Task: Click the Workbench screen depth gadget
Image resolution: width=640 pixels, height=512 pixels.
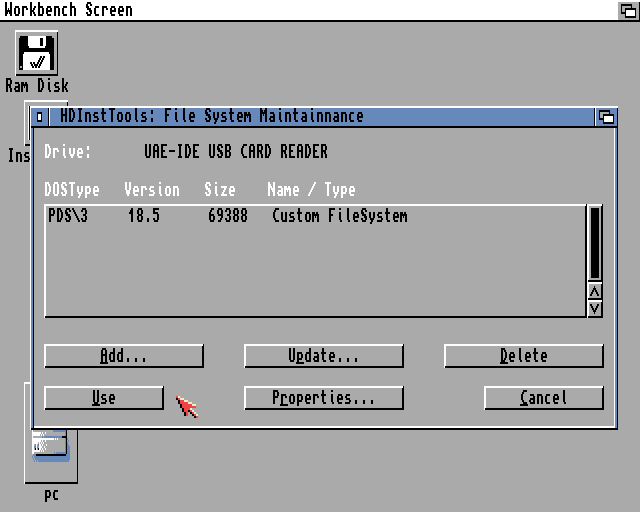Action: pos(628,10)
